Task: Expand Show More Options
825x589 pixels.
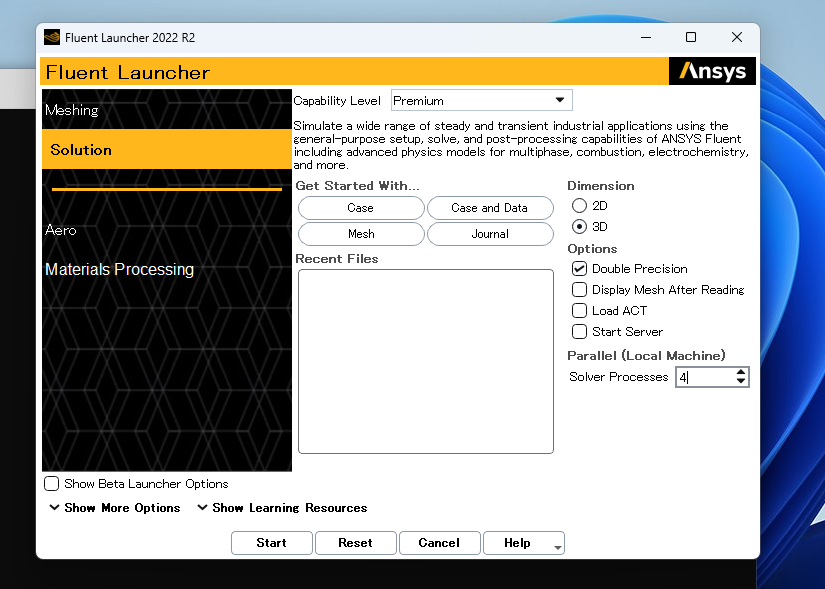Action: [115, 508]
